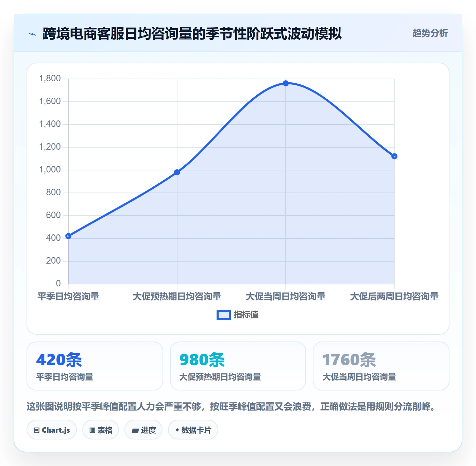Screen dimensions: 476x466
Task: Click the grid icon in the 表格 chip
Action: pyautogui.click(x=92, y=430)
